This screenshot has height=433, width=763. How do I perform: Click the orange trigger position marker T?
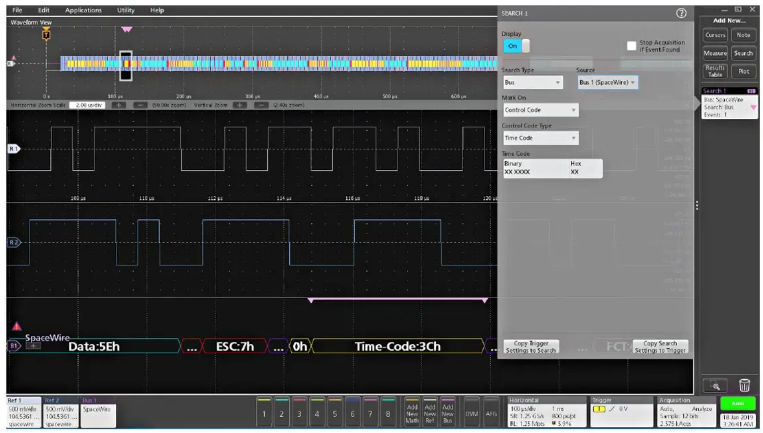46,35
